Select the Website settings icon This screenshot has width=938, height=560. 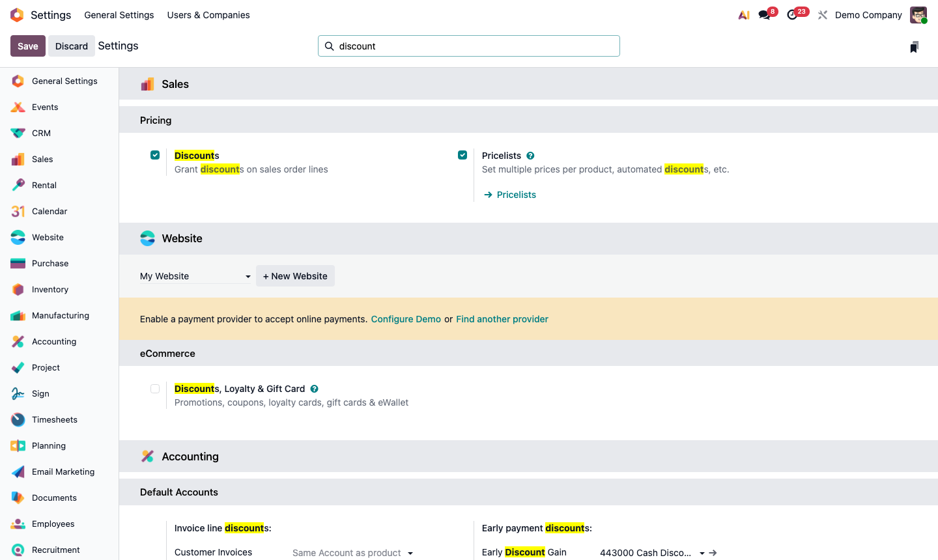pyautogui.click(x=17, y=237)
